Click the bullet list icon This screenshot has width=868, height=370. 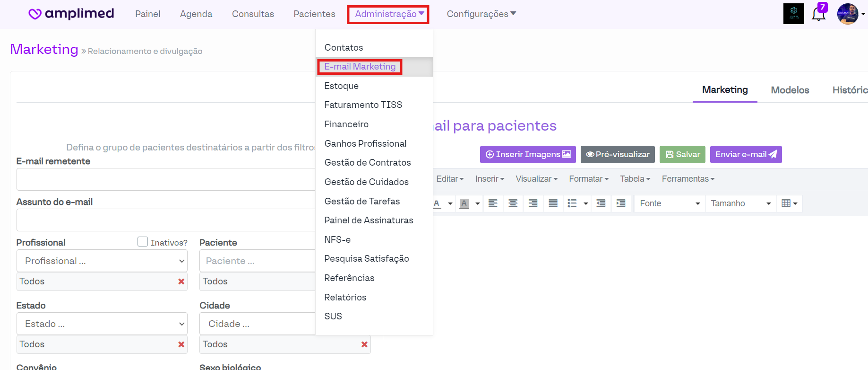[572, 203]
